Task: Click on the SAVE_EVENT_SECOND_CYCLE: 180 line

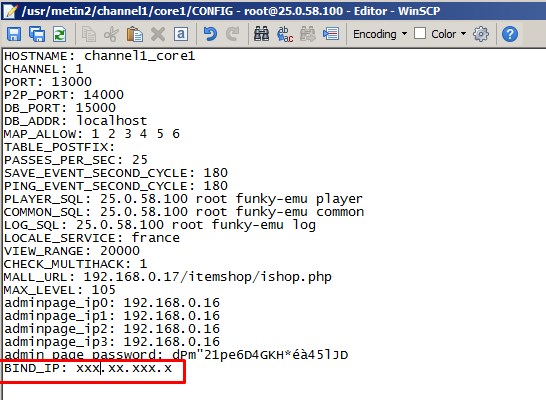Action: pyautogui.click(x=116, y=173)
